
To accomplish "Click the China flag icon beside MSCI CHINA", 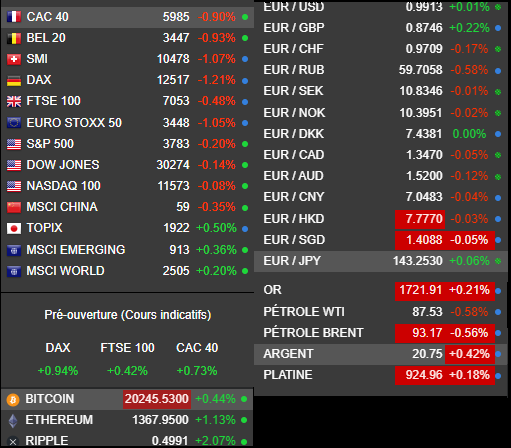I will point(14,207).
